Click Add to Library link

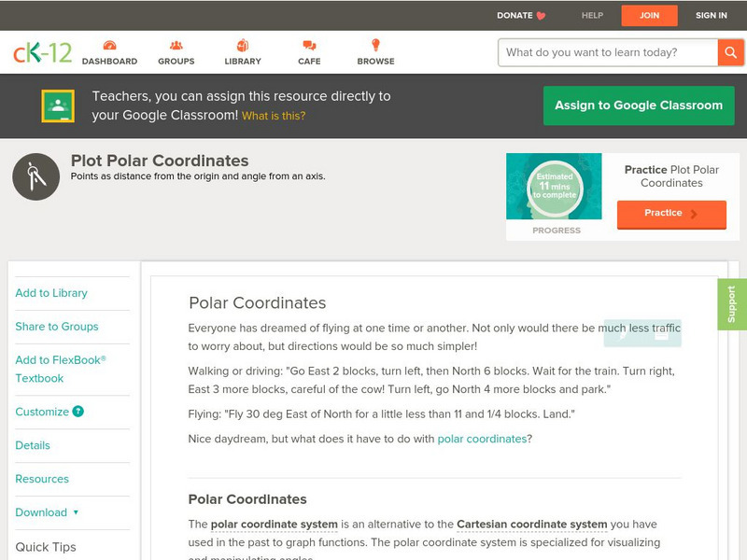[51, 293]
